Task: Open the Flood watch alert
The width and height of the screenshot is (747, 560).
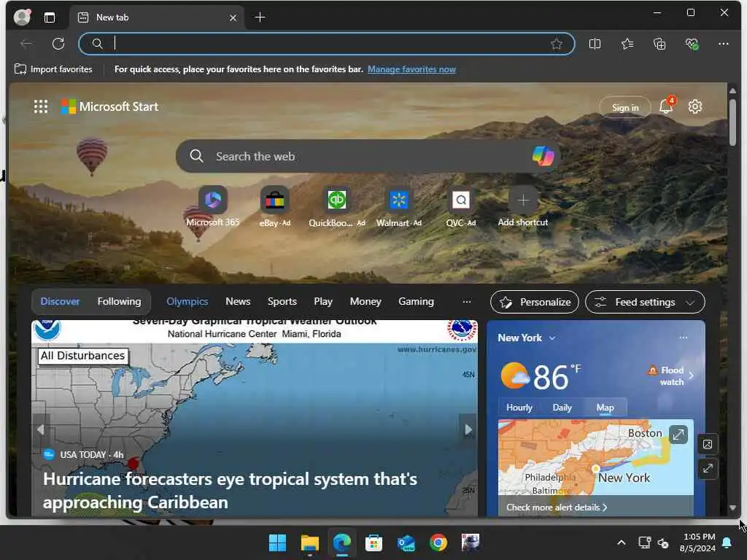Action: tap(671, 376)
